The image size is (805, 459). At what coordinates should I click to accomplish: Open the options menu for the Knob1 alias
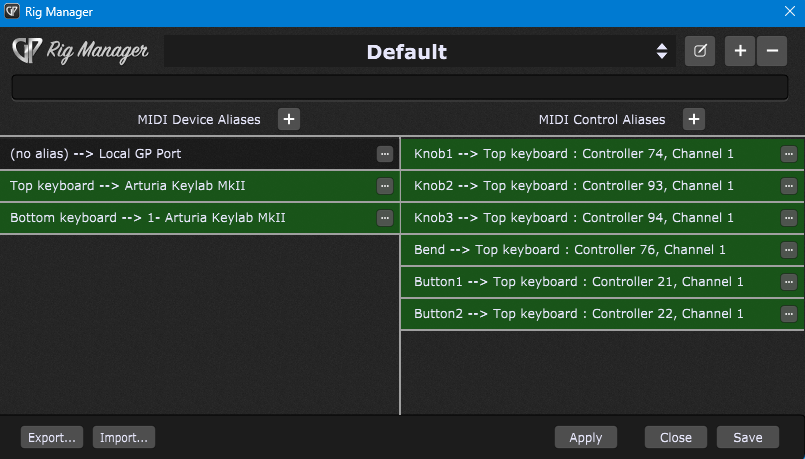tap(789, 154)
